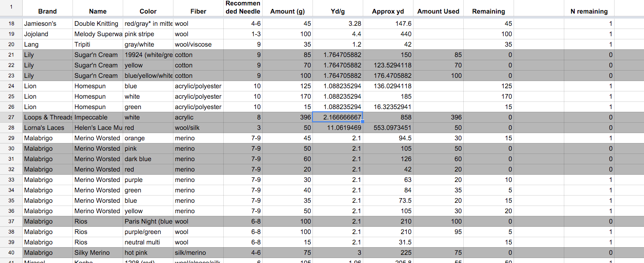Select the Yd/g column header
The height and width of the screenshot is (263, 644).
pyautogui.click(x=337, y=11)
